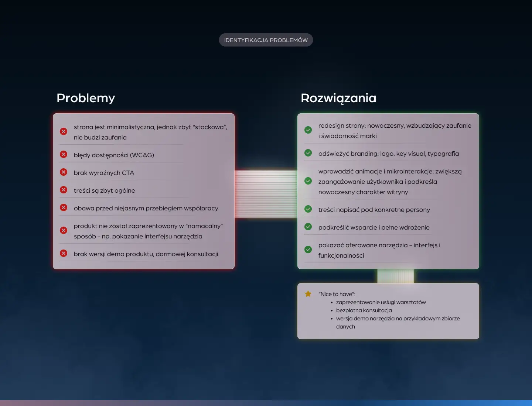This screenshot has height=406, width=532.
Task: Click red X icon beside "treści są zbyt ogólne"
Action: [64, 190]
